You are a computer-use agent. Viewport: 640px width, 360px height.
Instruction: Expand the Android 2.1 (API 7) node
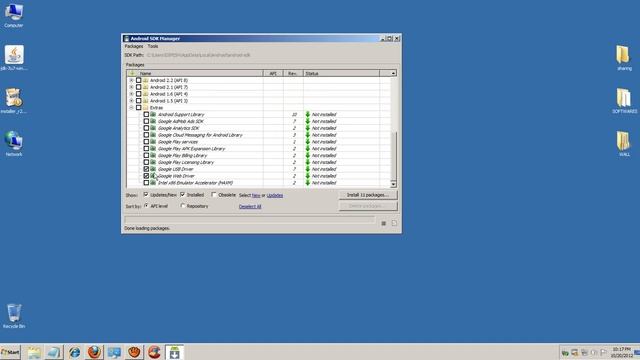pos(131,87)
